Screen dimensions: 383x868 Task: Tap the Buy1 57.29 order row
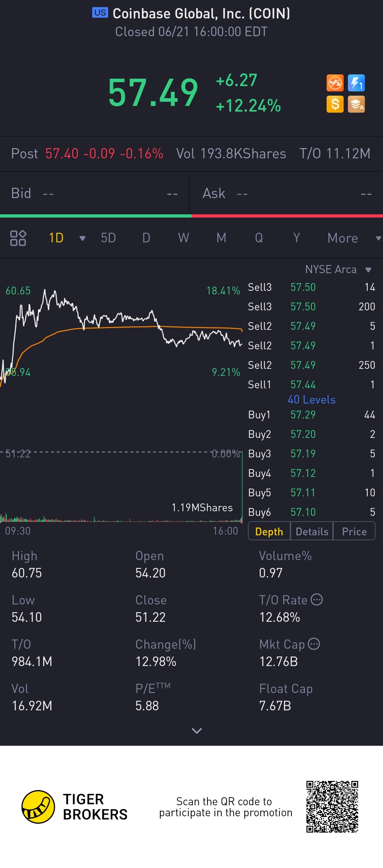(x=311, y=415)
